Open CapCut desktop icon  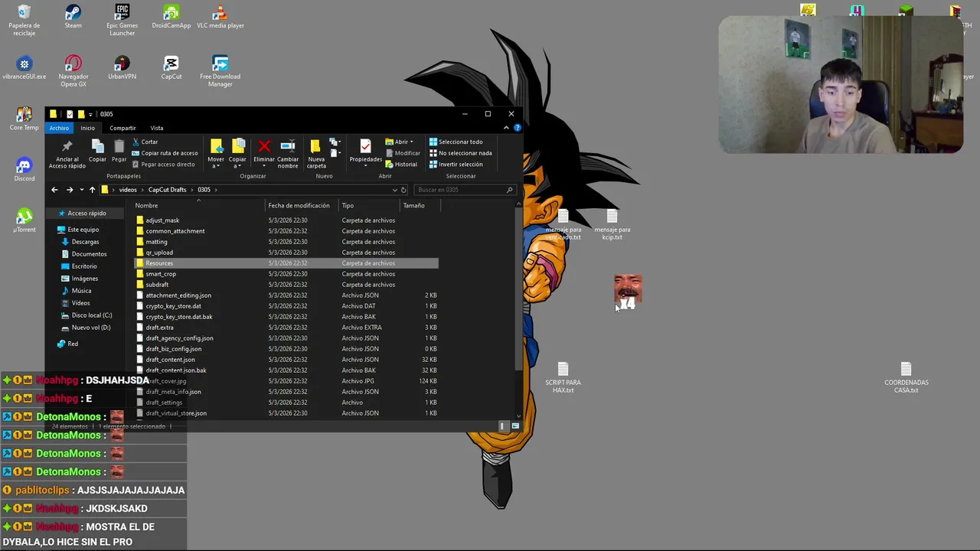(171, 67)
